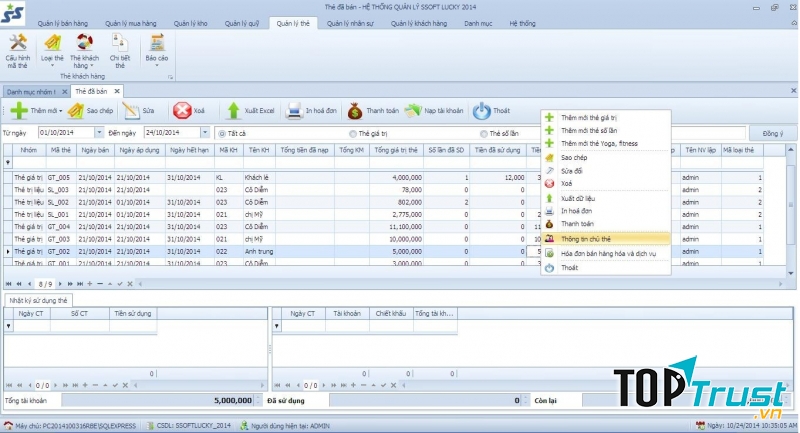Viewport: 800px width, 433px height.
Task: Go to first record in main grid navigator
Action: click(x=9, y=284)
